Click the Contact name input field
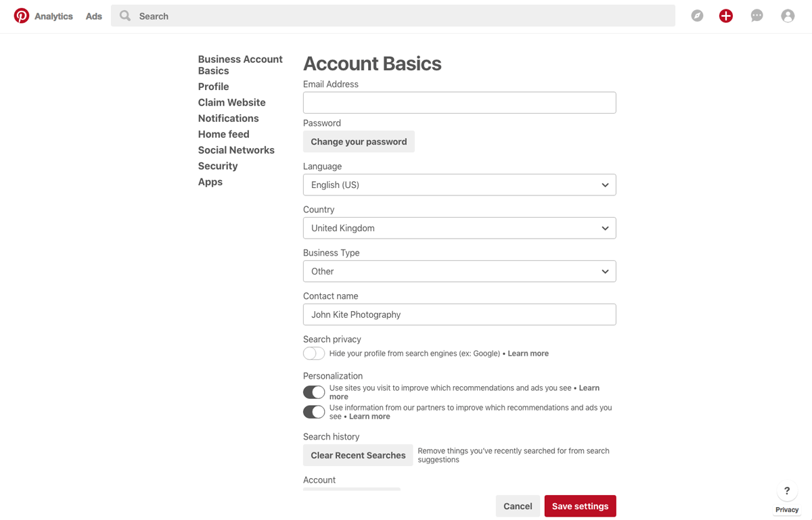This screenshot has width=812, height=520. click(x=459, y=314)
